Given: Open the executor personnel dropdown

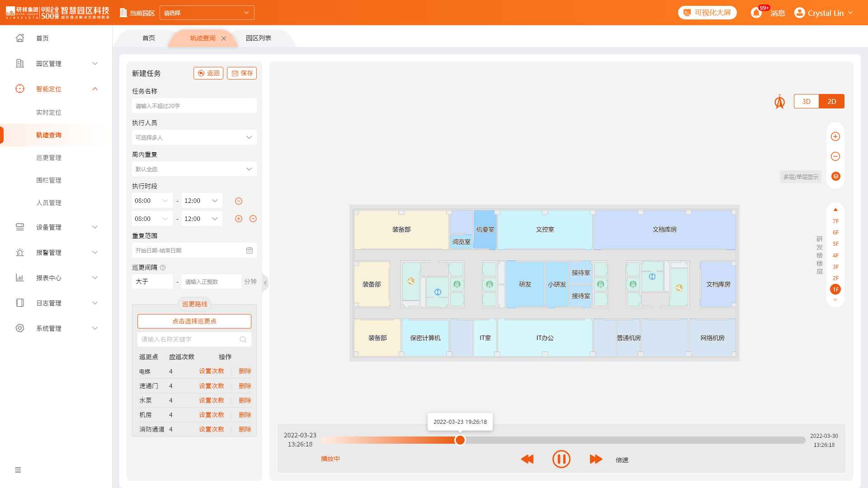Looking at the screenshot, I should 194,137.
